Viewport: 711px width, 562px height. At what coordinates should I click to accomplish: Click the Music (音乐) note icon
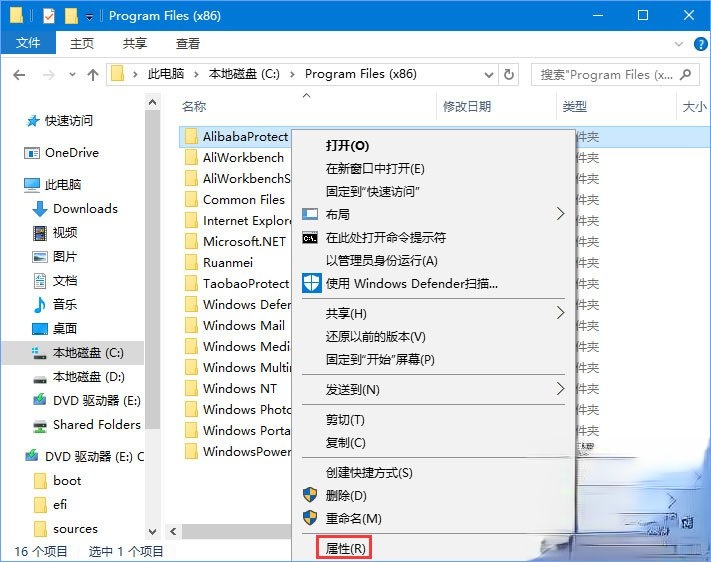click(x=39, y=305)
